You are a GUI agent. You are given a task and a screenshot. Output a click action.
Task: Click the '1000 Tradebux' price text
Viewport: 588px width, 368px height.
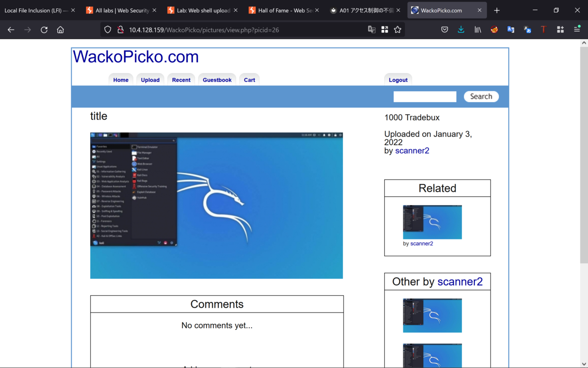pos(412,118)
